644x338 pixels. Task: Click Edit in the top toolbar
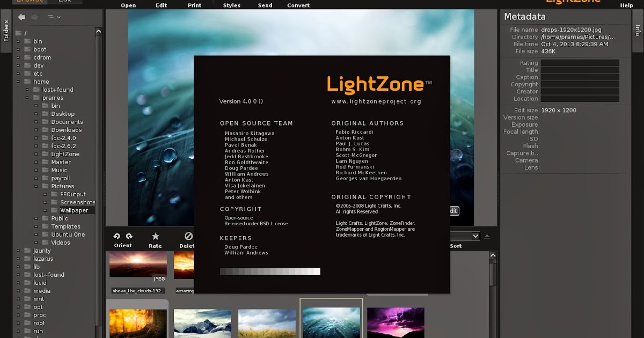pos(162,5)
